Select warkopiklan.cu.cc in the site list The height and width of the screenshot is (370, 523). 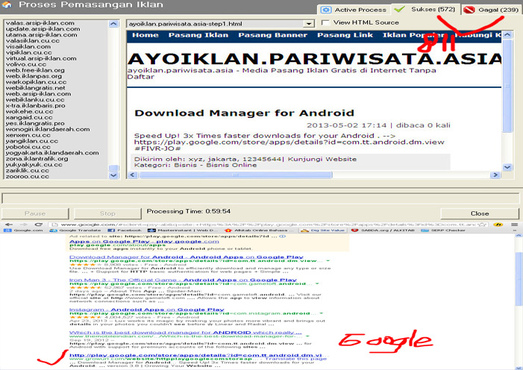36,82
